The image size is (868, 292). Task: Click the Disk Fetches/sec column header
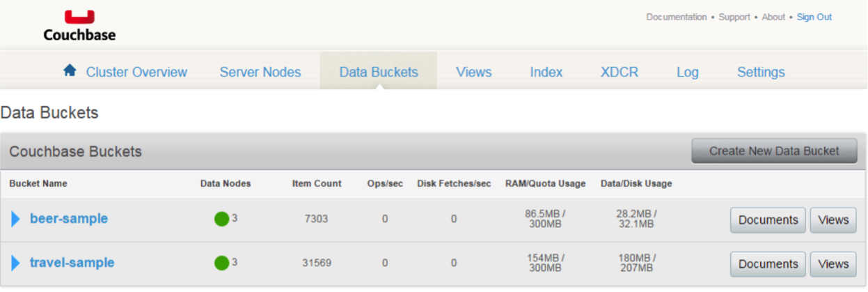point(454,184)
